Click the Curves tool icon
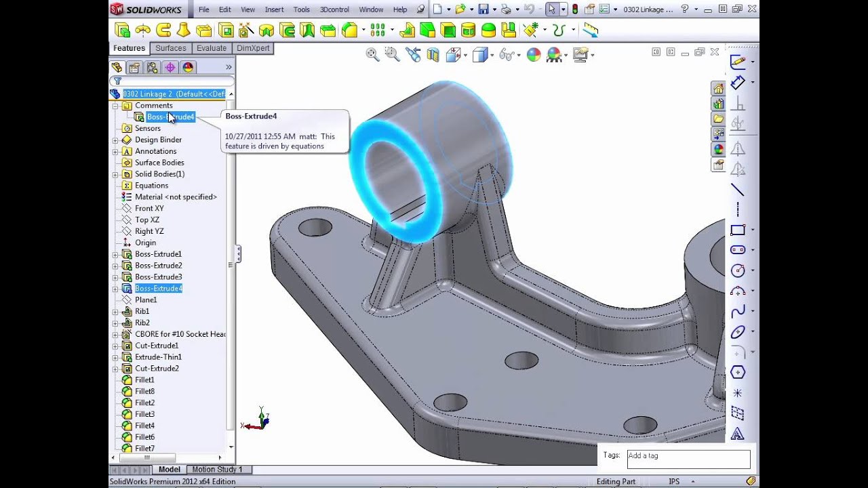 point(559,30)
